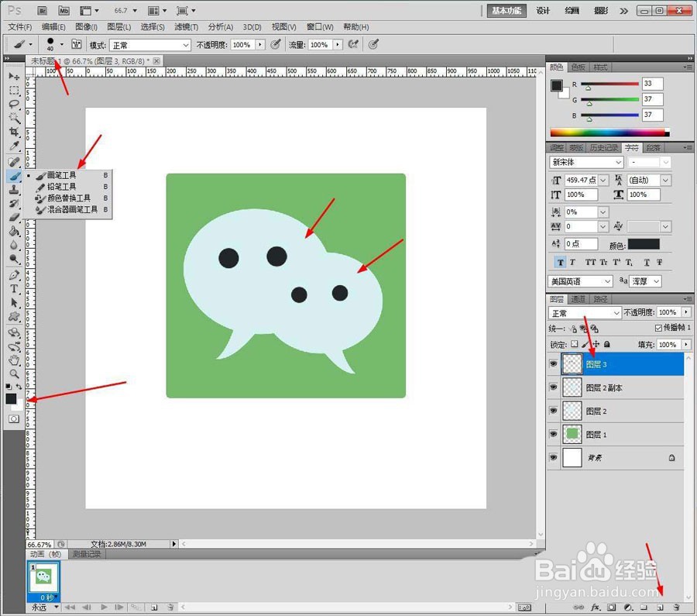Toggle Quick Mask mode icon
Screen dimensions: 697x616
click(x=14, y=419)
